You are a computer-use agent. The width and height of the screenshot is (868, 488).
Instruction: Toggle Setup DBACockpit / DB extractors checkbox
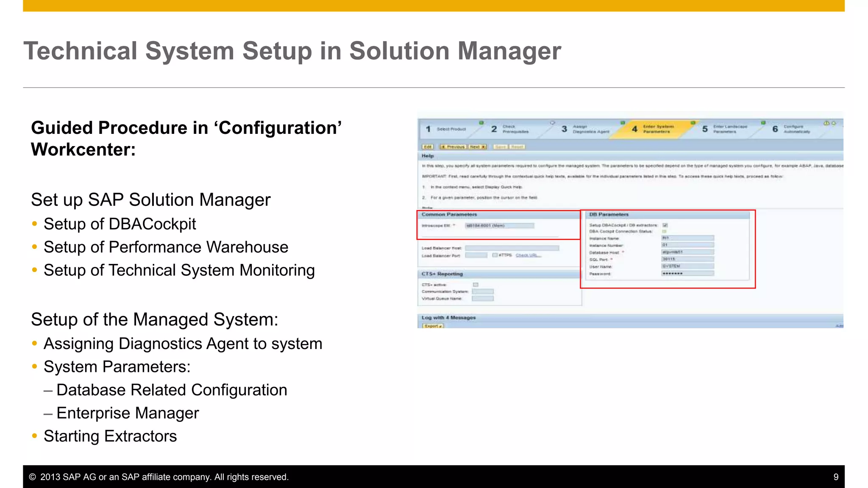pos(665,225)
